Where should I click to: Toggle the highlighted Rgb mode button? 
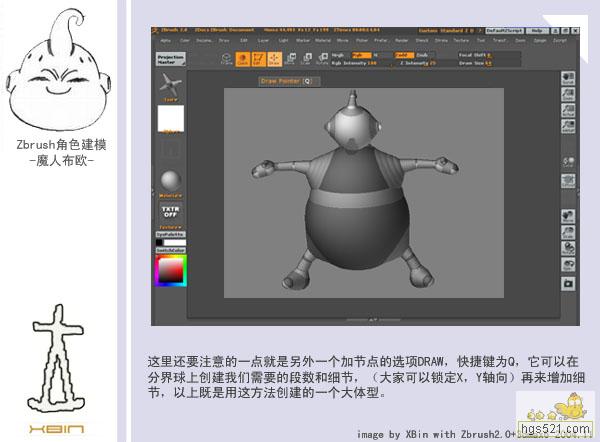[361, 55]
